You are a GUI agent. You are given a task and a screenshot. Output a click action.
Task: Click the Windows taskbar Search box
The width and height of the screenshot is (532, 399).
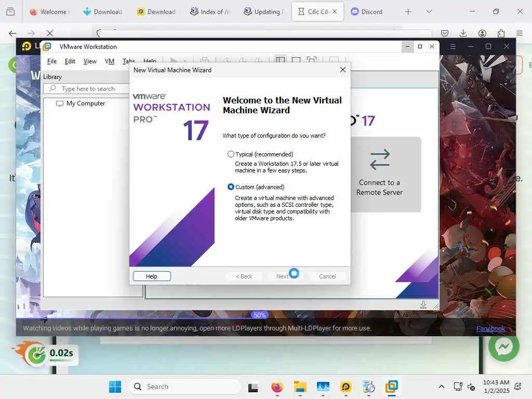[185, 387]
